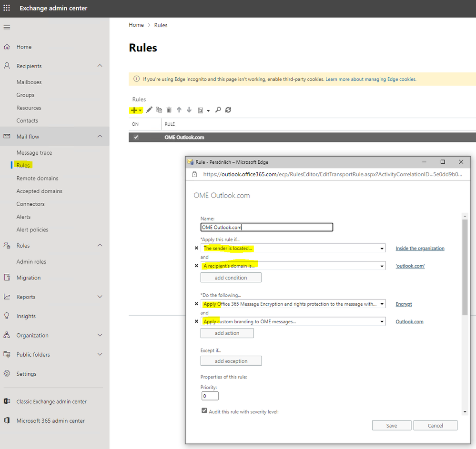Copy the selected rule
This screenshot has height=449, width=476.
[x=159, y=110]
